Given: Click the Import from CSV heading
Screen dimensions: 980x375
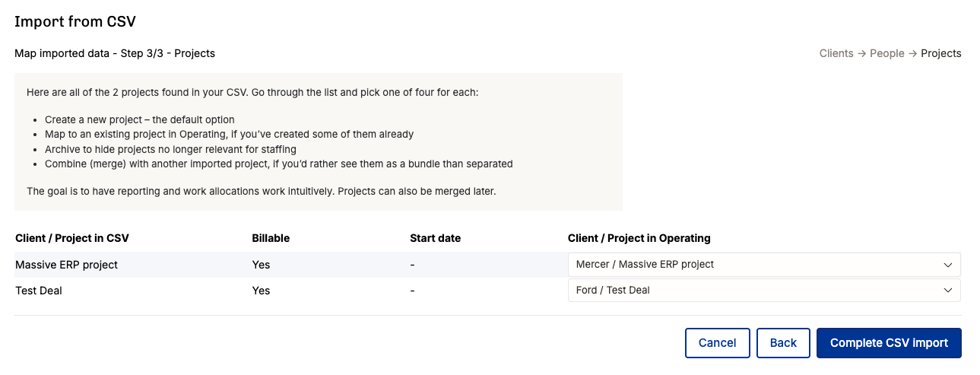Looking at the screenshot, I should [75, 21].
